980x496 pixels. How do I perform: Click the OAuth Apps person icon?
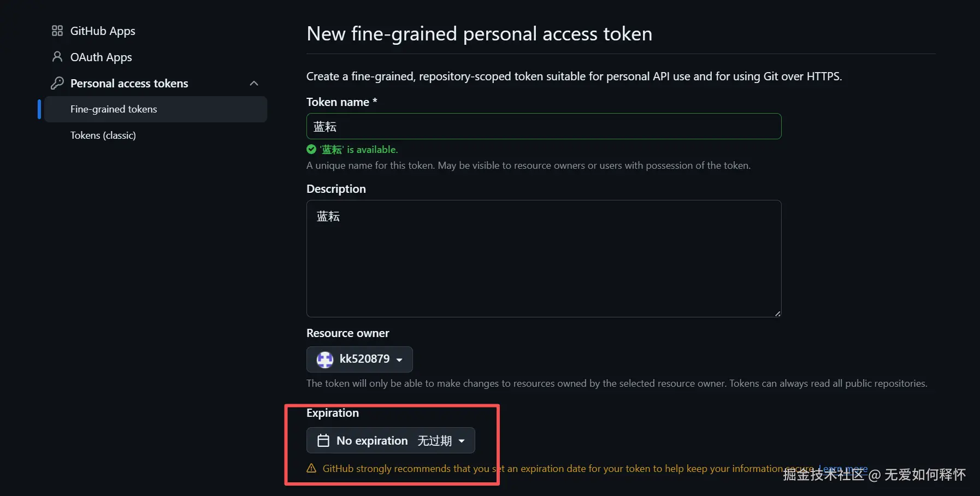[57, 57]
